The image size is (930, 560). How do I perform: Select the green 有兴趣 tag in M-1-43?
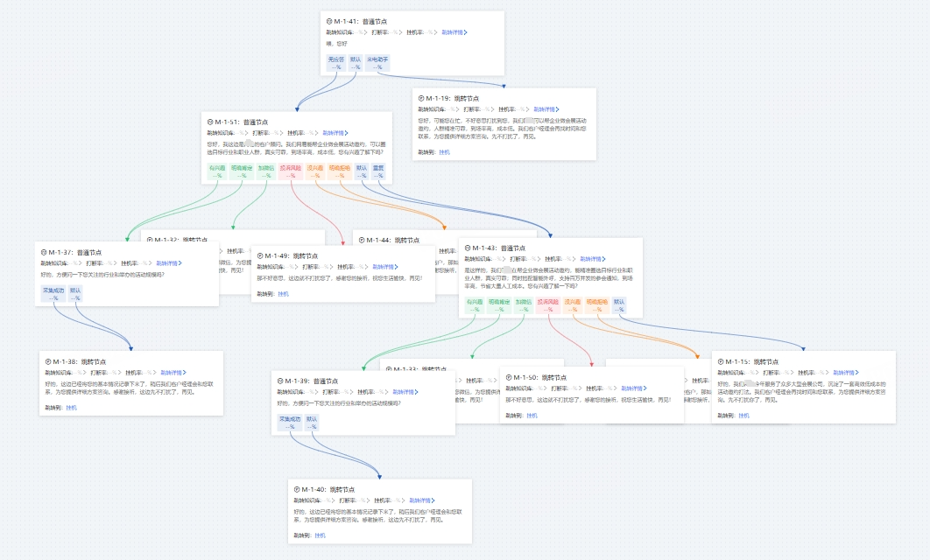475,305
